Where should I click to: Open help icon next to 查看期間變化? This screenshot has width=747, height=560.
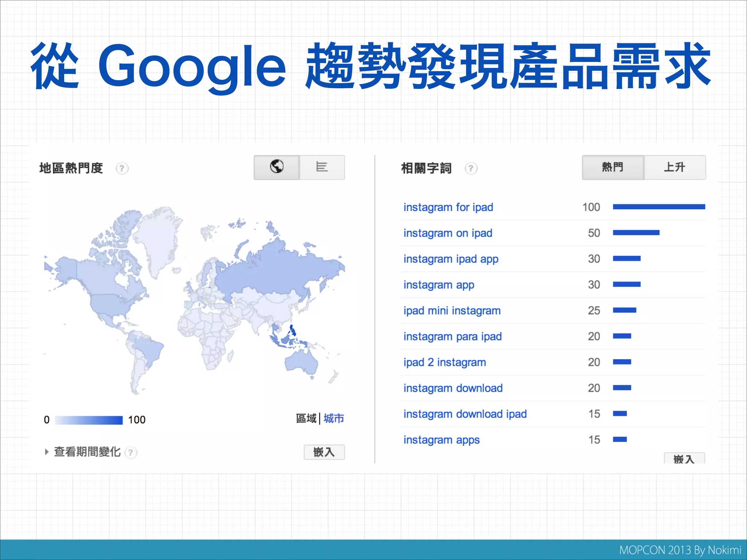click(131, 452)
